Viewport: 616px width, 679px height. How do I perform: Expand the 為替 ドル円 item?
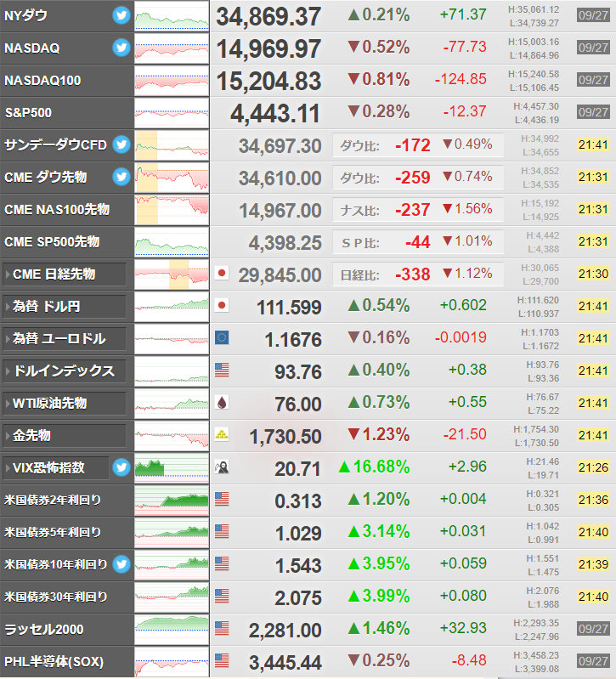65,307
